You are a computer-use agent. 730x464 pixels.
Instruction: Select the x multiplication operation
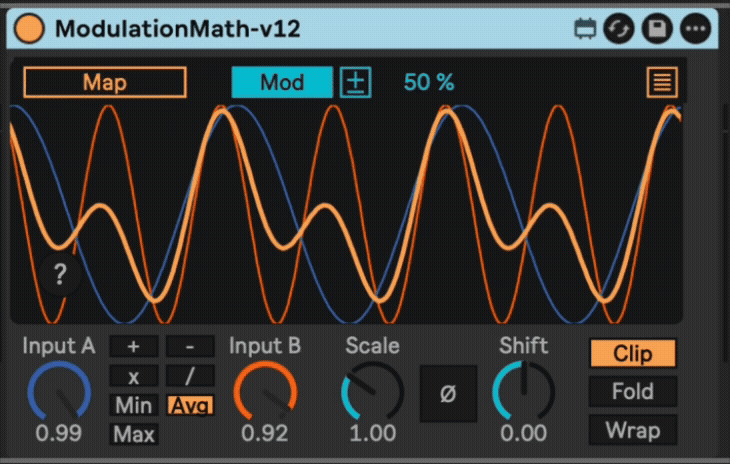coord(134,376)
